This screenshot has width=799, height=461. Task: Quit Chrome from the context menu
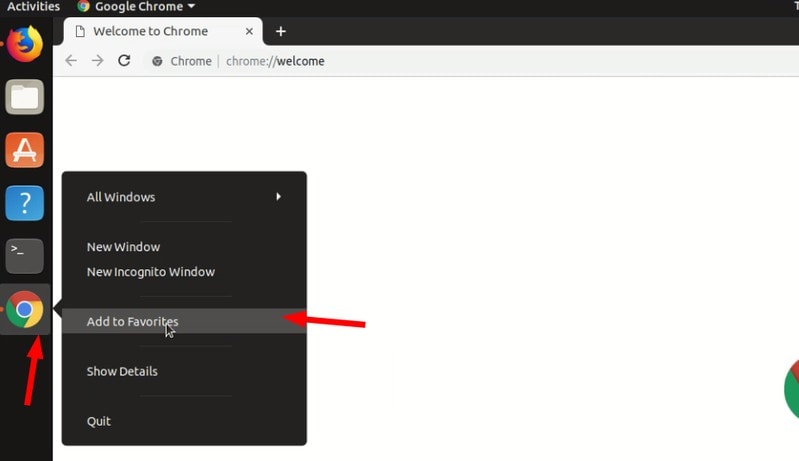coord(184,421)
